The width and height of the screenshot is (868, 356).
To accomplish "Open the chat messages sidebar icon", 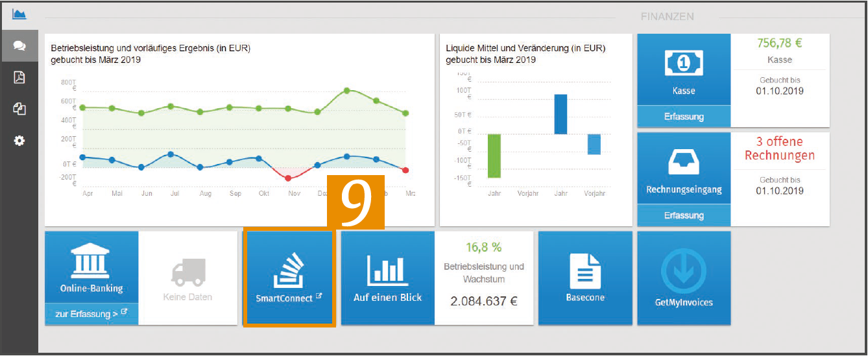I will pos(19,46).
